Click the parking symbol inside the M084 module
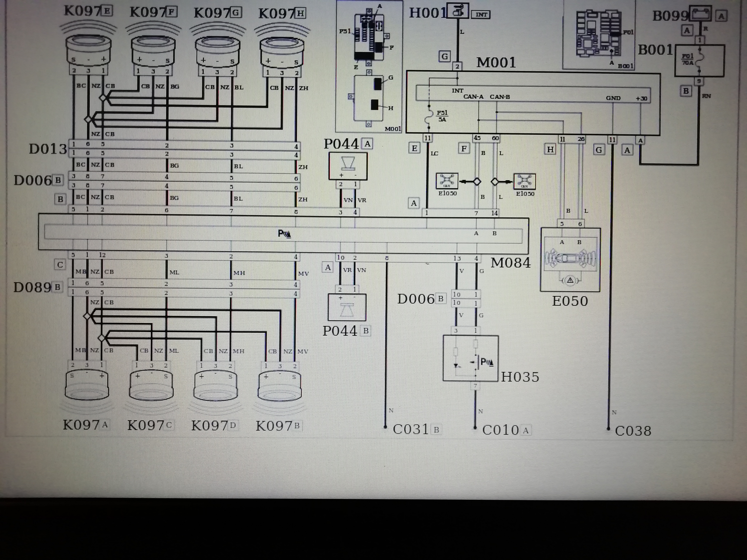Screen dimensions: 747x560 (284, 234)
